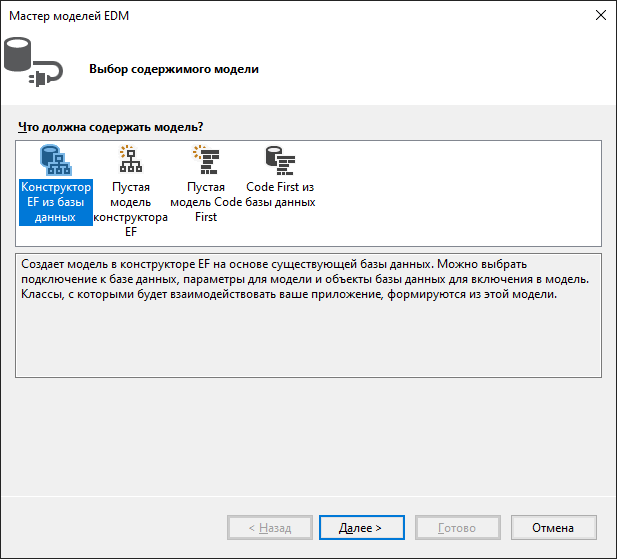
Task: Click the 'Пустая модель Code First' text label
Action: [x=206, y=202]
